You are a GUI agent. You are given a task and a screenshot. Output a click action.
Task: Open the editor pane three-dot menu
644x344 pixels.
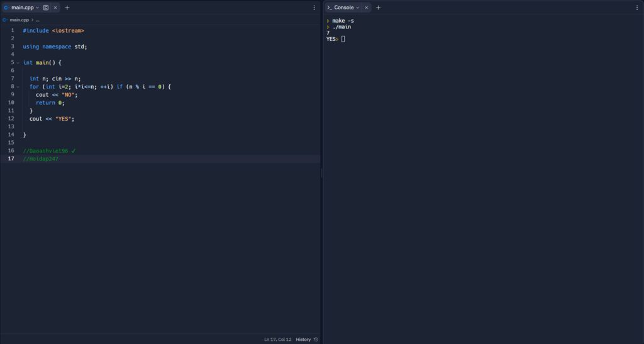[314, 8]
